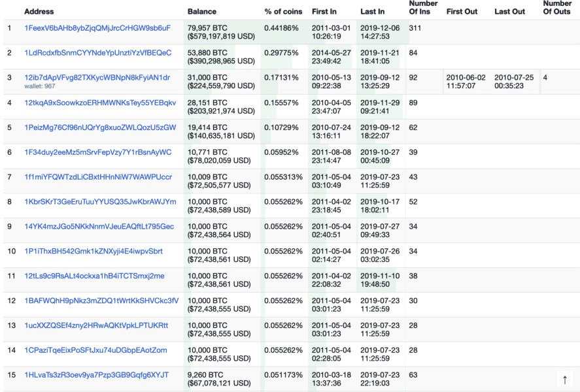The height and width of the screenshot is (392, 580).
Task: Select the 53,880 BTC balance cell
Action: coord(221,57)
